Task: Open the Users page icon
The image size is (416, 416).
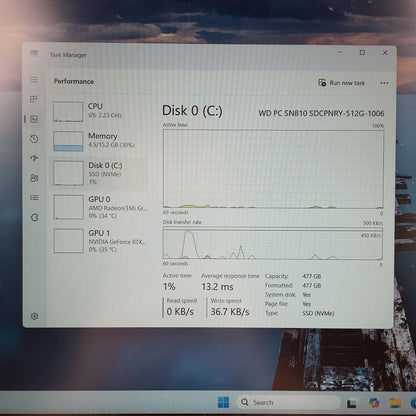Action: pos(34,178)
